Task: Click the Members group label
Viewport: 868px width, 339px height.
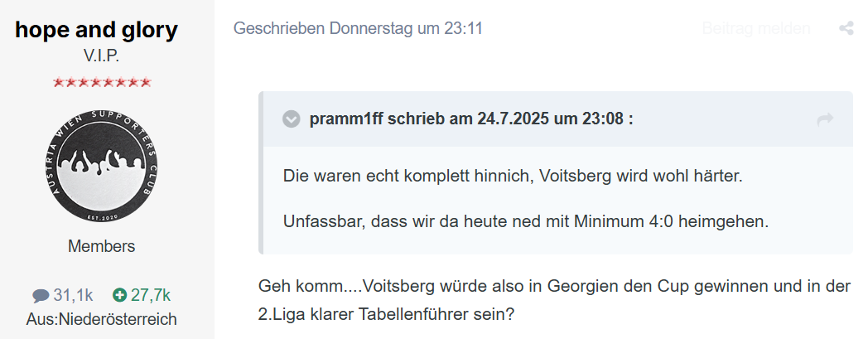Action: click(101, 246)
